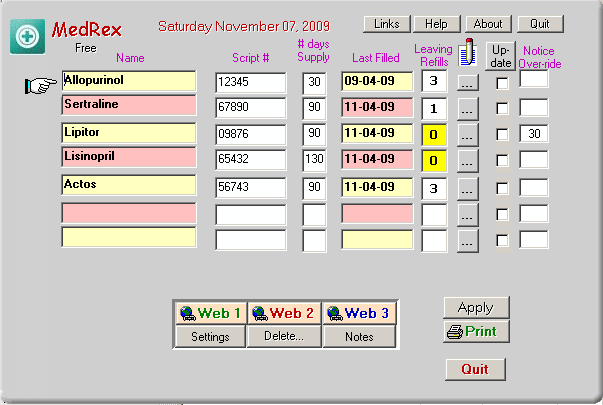Click days supply field showing 130
Screen dimensions: 603x405
tap(314, 160)
